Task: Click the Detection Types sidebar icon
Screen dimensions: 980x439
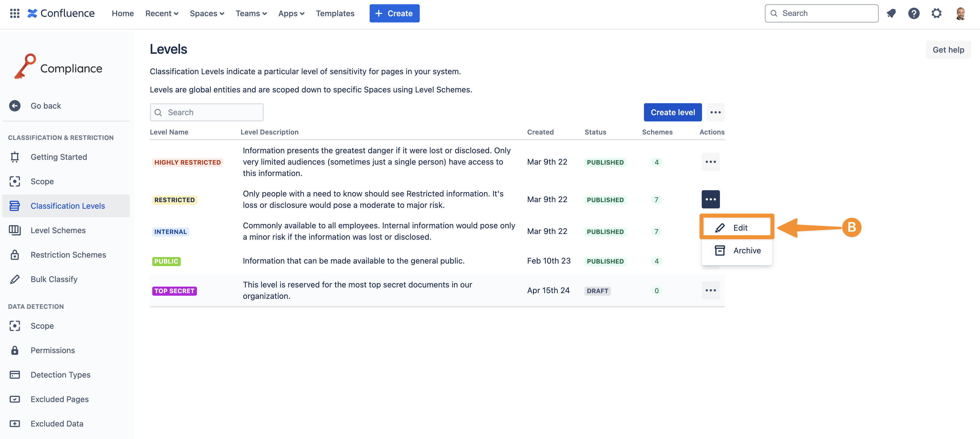Action: (15, 375)
